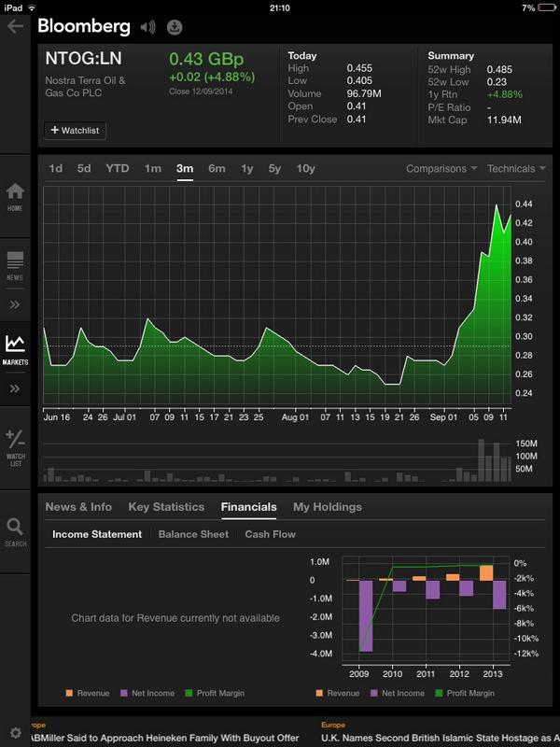Open the News section in sidebar
This screenshot has height=747, width=560.
tap(15, 266)
